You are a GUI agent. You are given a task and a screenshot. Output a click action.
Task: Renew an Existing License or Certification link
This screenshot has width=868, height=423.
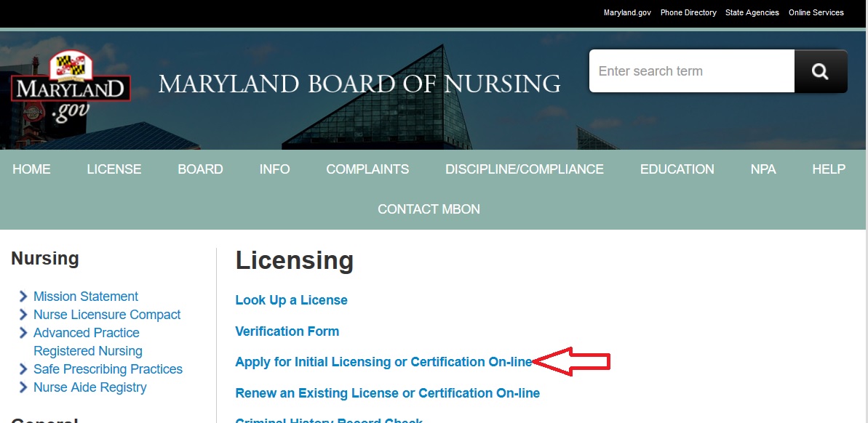click(x=387, y=393)
